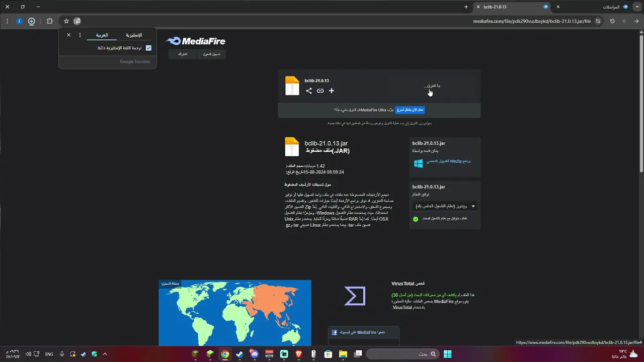Open Chrome from the taskbar
The image size is (644, 362).
[225, 354]
